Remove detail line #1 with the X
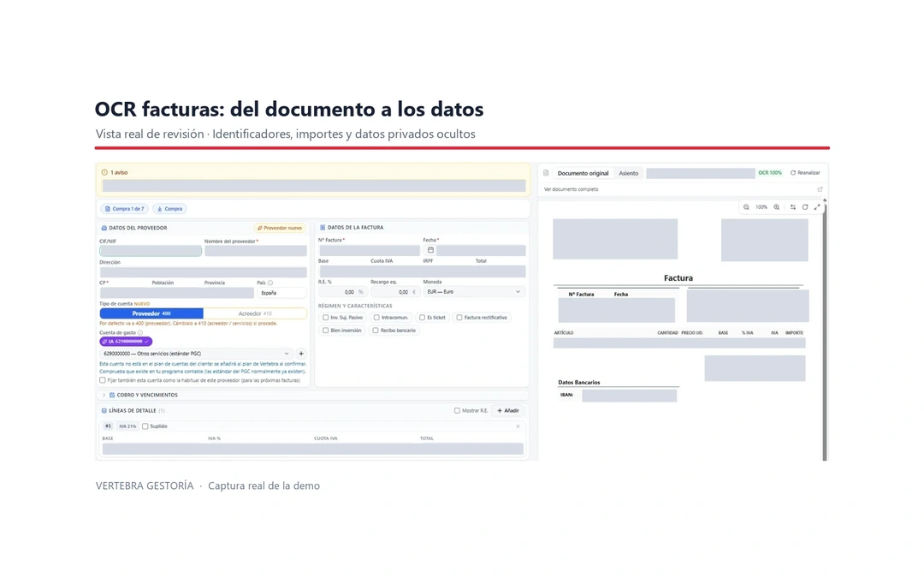The image size is (924, 578). coord(518,426)
